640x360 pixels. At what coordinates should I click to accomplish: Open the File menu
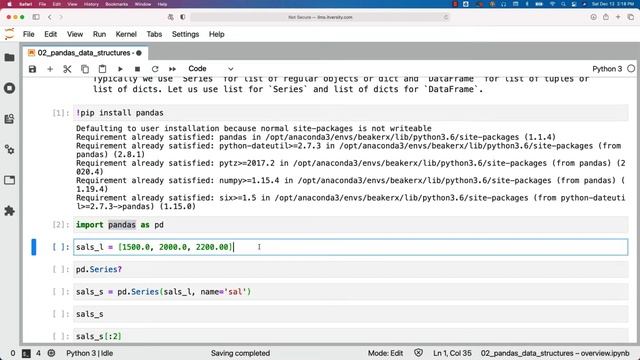pyautogui.click(x=29, y=34)
